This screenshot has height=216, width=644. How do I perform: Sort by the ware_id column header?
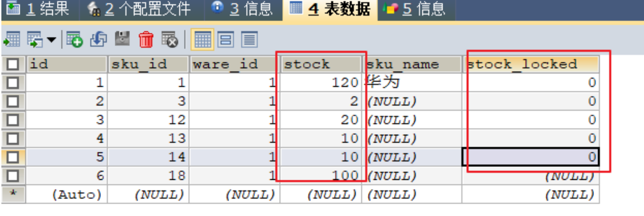(234, 64)
